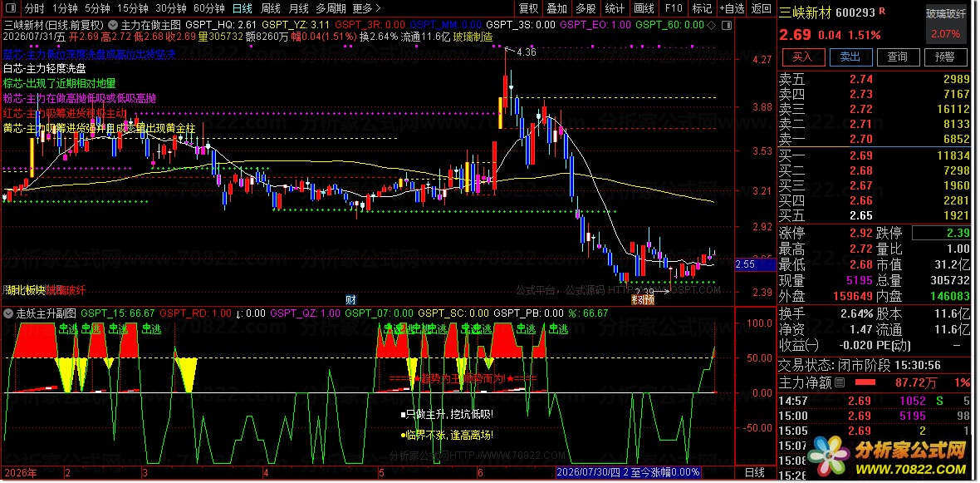Click the stock code 600293
The width and height of the screenshot is (980, 483).
point(855,12)
